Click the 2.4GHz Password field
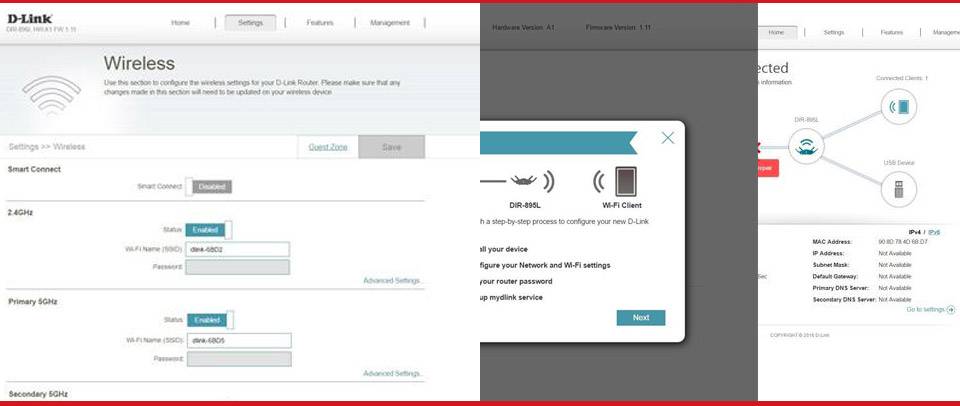 coord(238,267)
